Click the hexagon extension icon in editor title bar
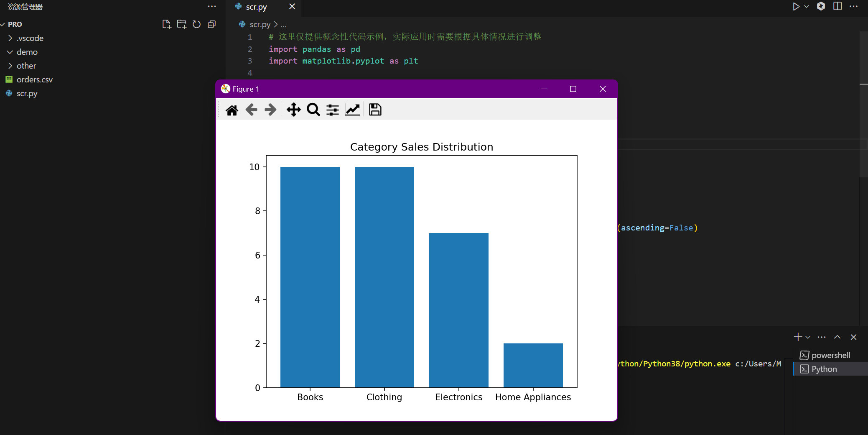 tap(821, 6)
